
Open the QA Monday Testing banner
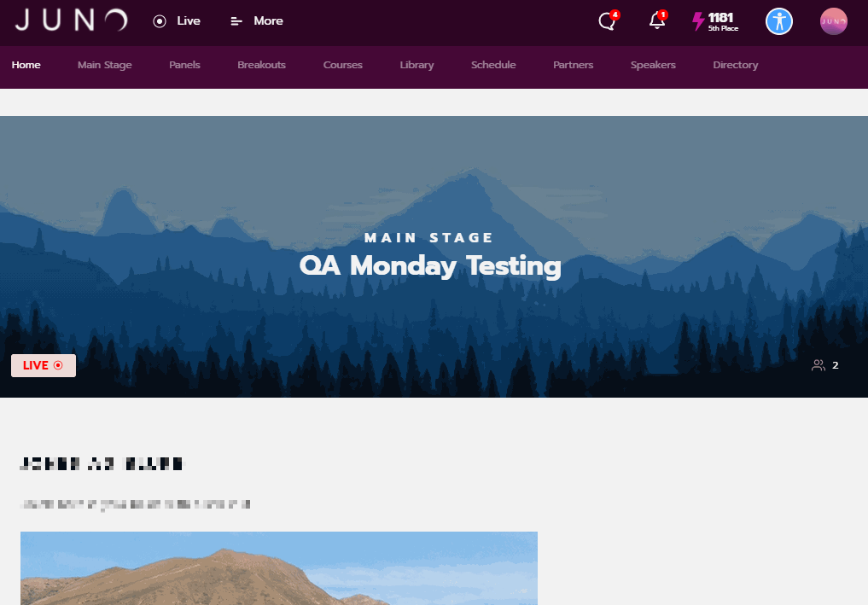click(x=434, y=257)
